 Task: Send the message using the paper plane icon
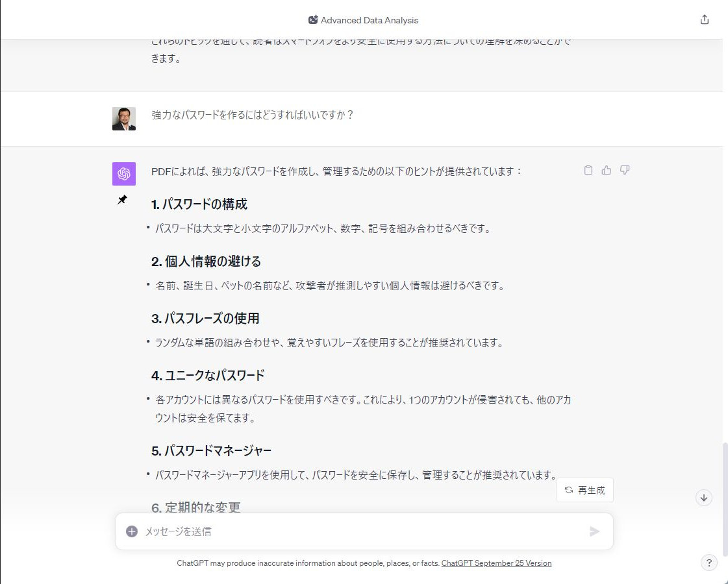[594, 531]
